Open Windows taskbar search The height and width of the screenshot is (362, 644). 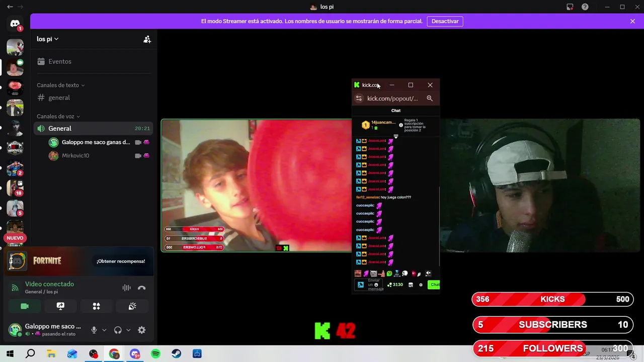[30, 354]
